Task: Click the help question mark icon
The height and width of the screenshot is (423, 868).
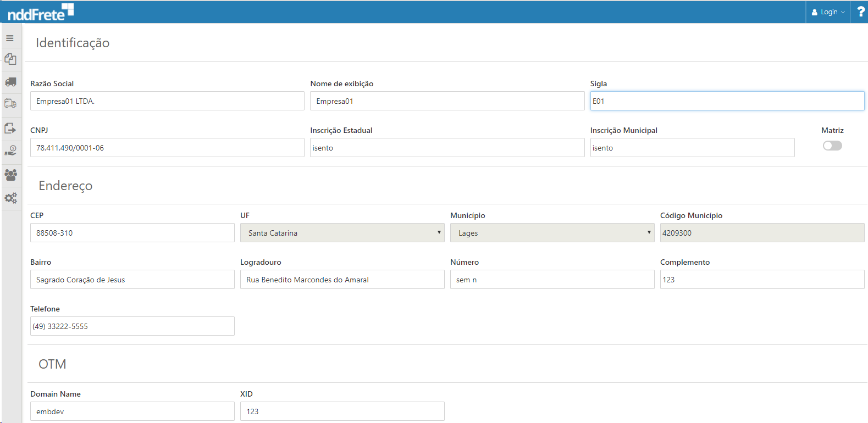Action: click(x=860, y=12)
